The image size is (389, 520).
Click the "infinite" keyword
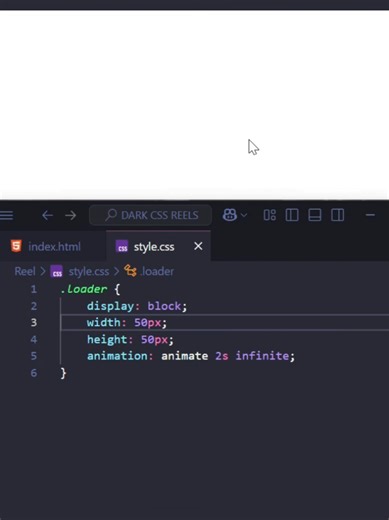click(x=262, y=356)
